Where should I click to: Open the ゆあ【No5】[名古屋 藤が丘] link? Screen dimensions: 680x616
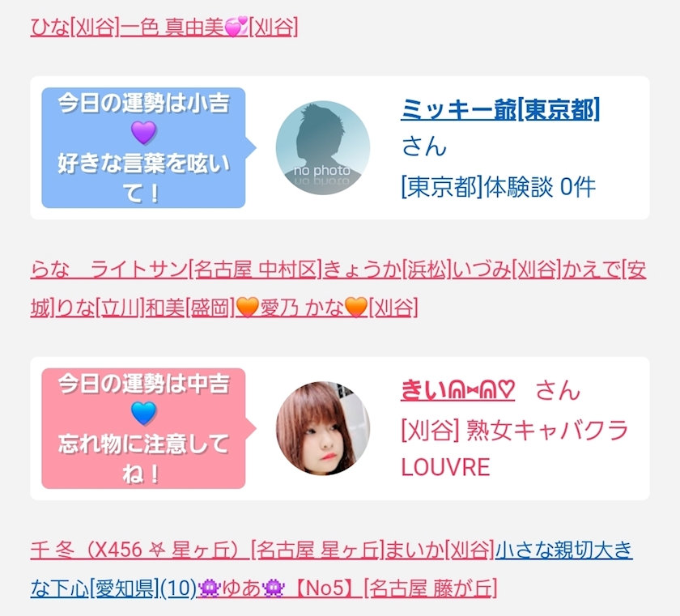click(x=347, y=588)
